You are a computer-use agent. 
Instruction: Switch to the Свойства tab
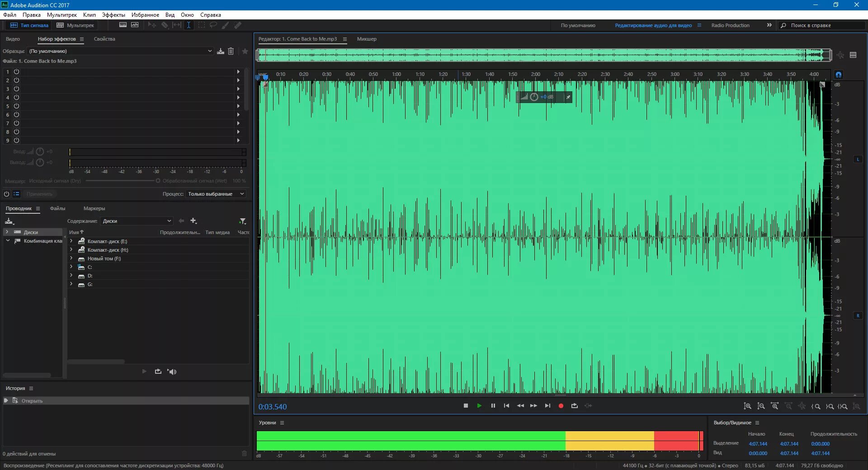tap(104, 39)
